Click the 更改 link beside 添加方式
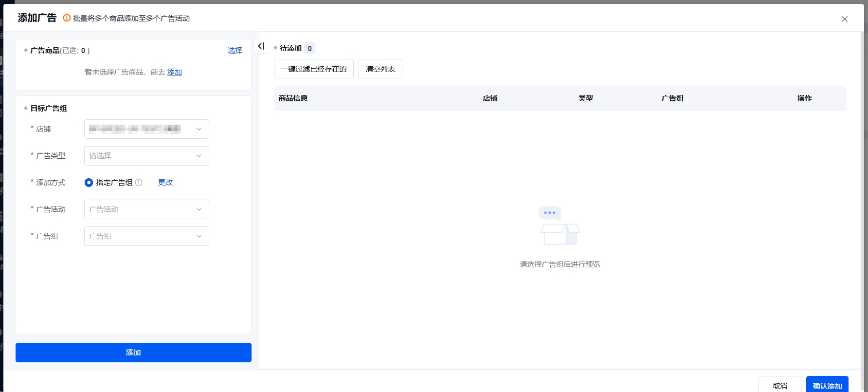This screenshot has height=392, width=868. (x=165, y=183)
